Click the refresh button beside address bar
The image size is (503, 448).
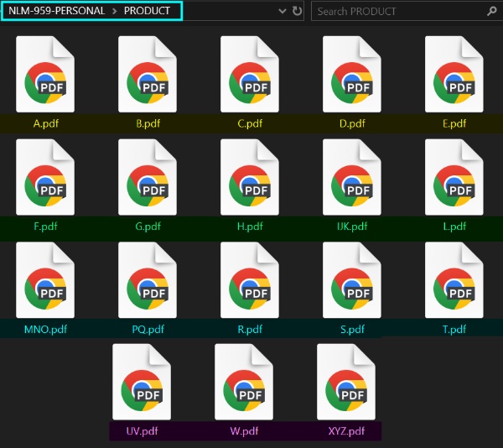pos(297,12)
